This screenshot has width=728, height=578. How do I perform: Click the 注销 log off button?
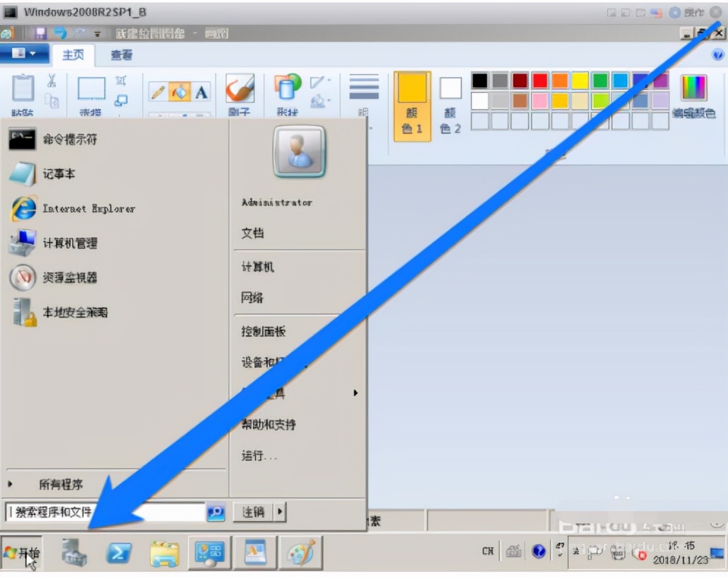pyautogui.click(x=253, y=512)
